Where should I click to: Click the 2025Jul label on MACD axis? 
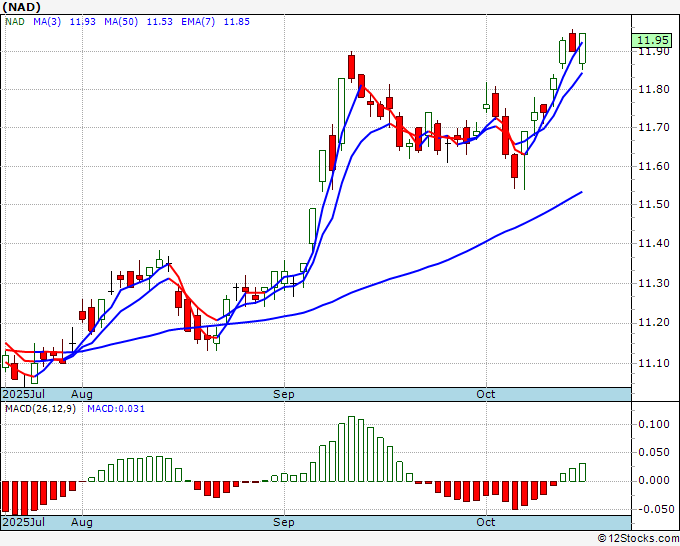point(24,522)
